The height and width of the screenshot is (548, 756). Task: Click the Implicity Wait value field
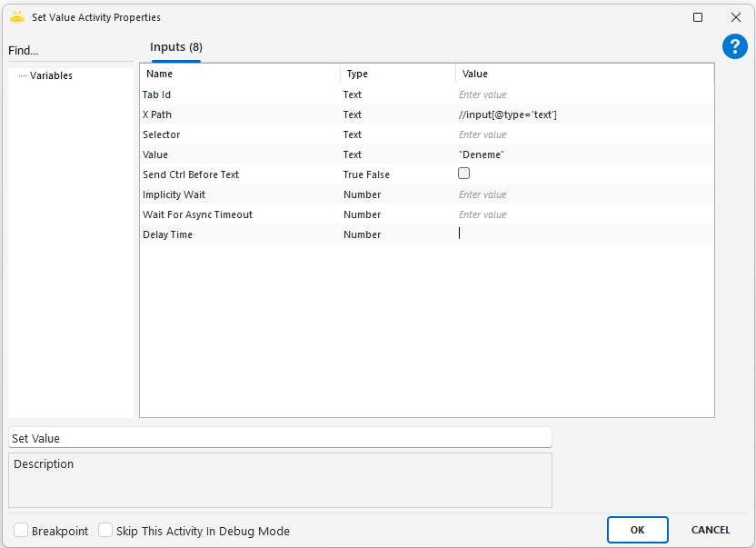(x=583, y=194)
